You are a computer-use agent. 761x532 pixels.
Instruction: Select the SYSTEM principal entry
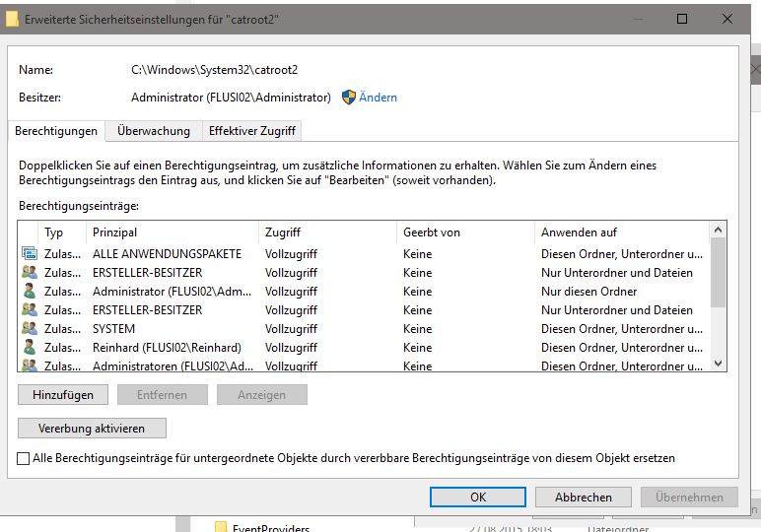click(x=113, y=328)
